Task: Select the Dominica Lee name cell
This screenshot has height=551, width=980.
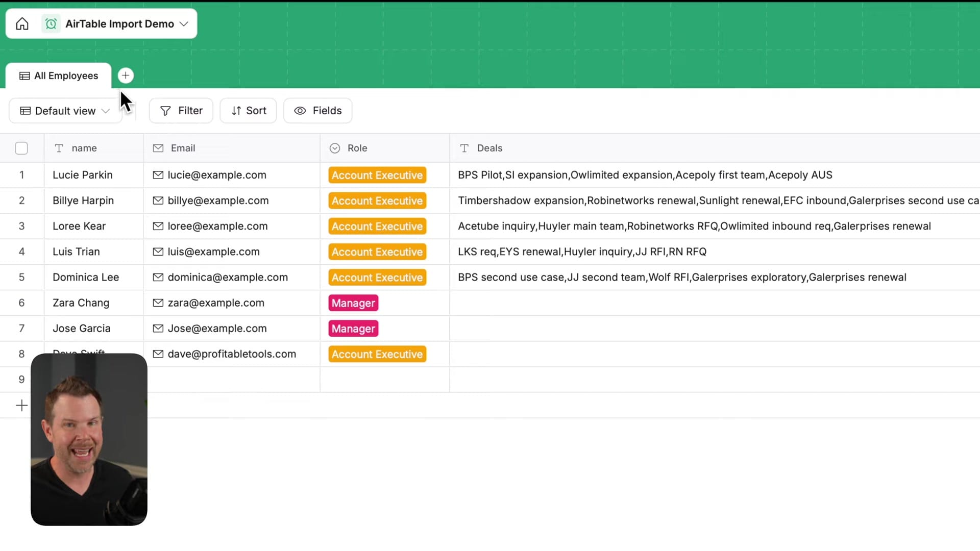Action: [x=94, y=278]
